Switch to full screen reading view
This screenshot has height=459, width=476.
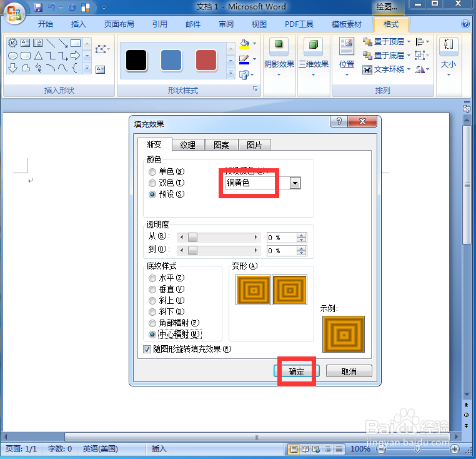coord(305,449)
